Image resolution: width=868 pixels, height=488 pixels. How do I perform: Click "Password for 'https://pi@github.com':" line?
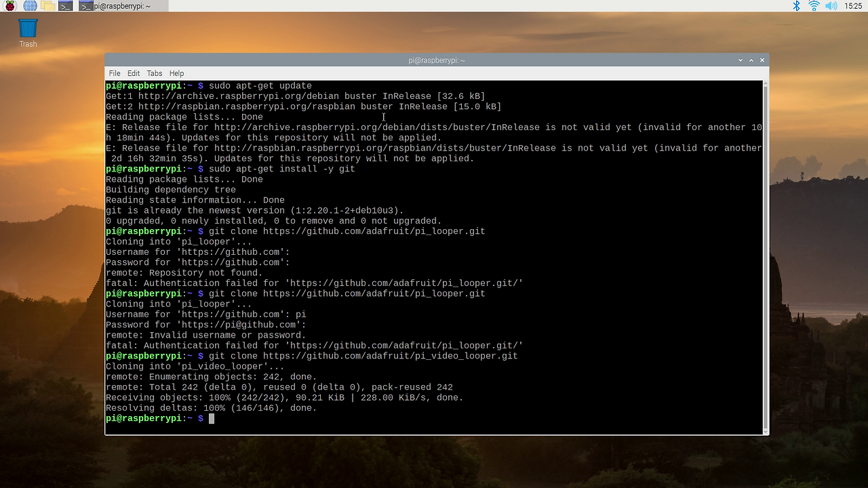click(205, 325)
